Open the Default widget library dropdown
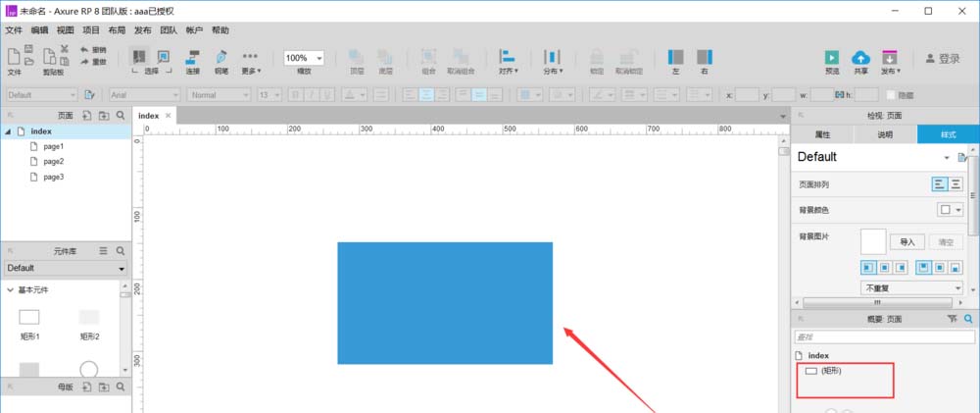Screen dimensions: 980x413 (66, 269)
